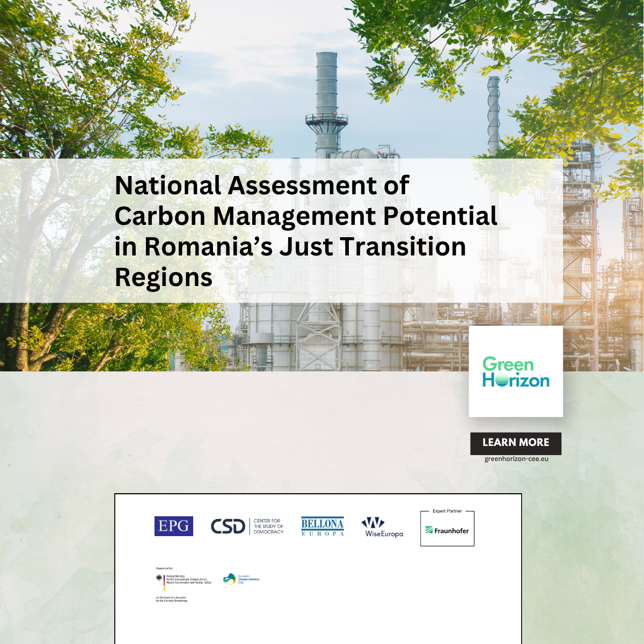Click the 'Supported by:' text
The height and width of the screenshot is (644, 644).
click(x=164, y=568)
